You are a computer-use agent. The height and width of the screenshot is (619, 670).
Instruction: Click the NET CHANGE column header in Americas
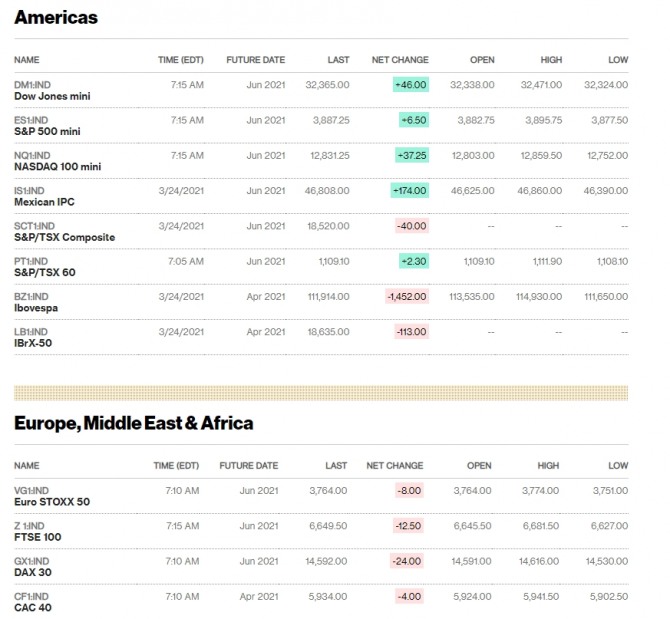coord(399,60)
